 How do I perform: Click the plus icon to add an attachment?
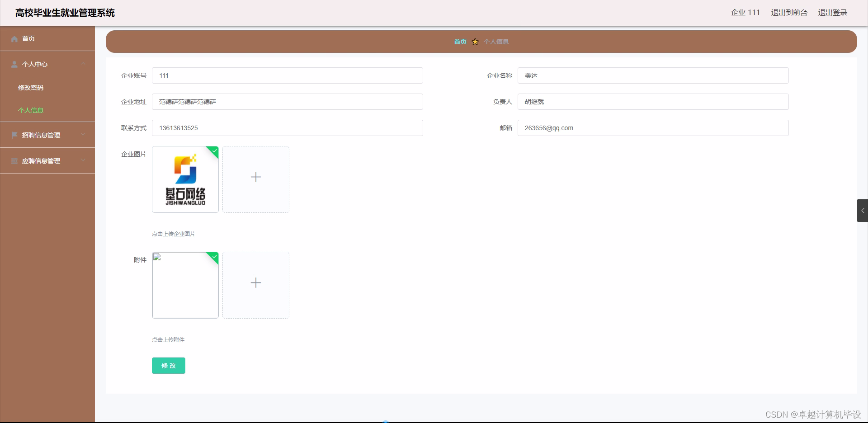pyautogui.click(x=255, y=282)
